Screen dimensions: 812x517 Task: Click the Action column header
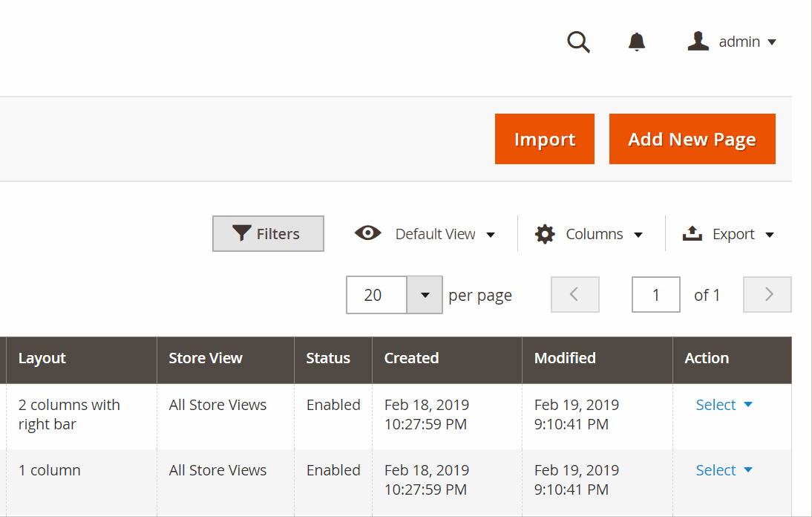pos(733,360)
